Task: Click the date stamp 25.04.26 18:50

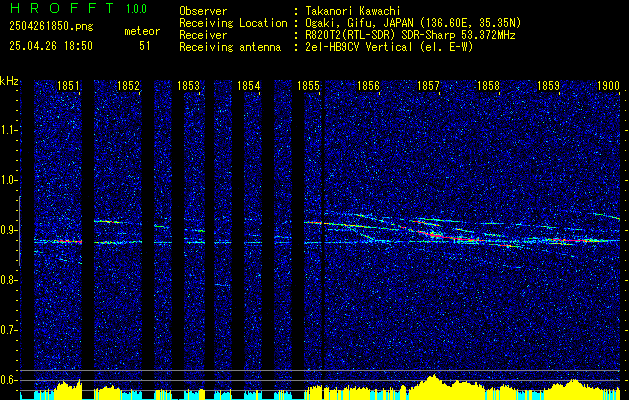Action: (51, 46)
